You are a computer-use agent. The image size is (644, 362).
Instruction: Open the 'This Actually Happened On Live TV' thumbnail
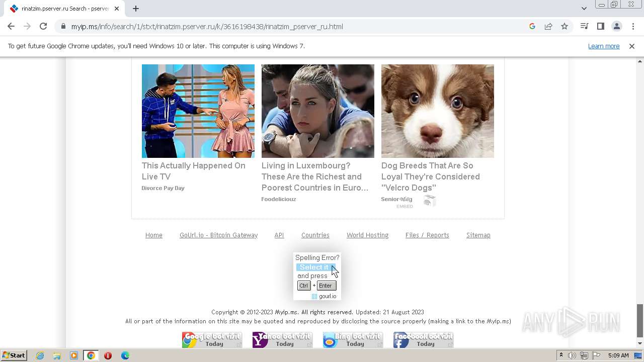click(x=198, y=111)
